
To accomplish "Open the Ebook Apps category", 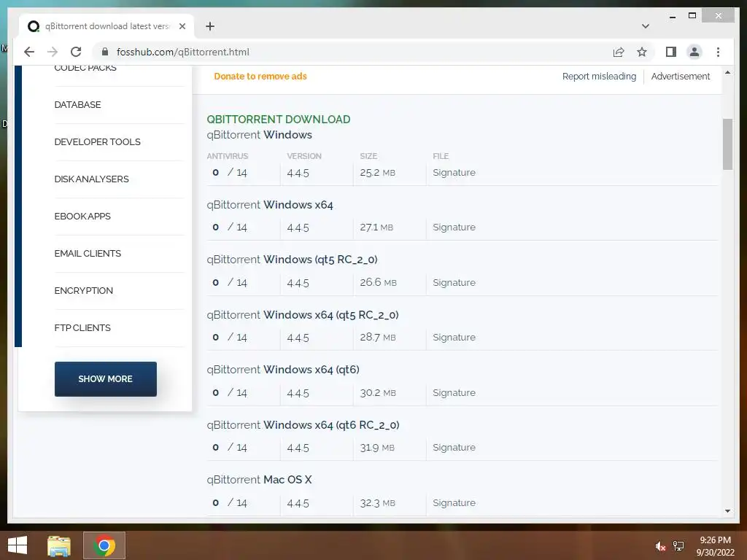I will 82,216.
